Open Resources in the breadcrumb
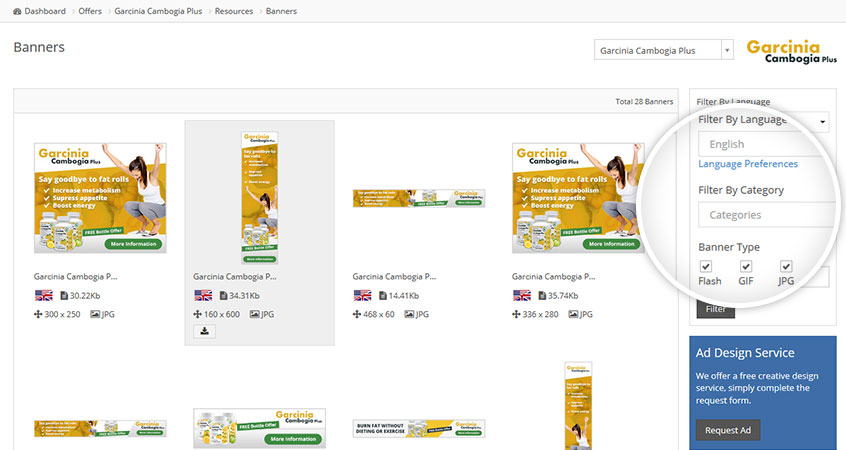This screenshot has width=846, height=450. (234, 11)
